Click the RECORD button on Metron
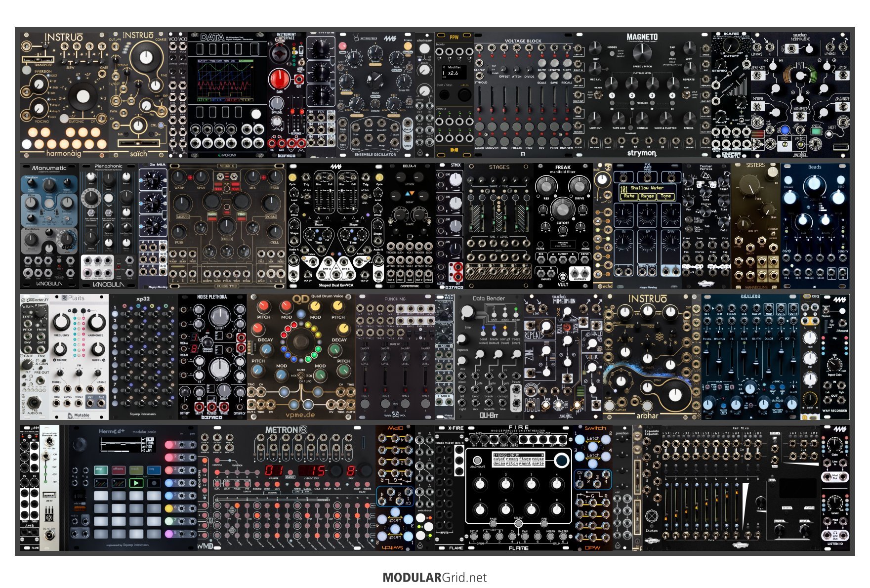 367,484
